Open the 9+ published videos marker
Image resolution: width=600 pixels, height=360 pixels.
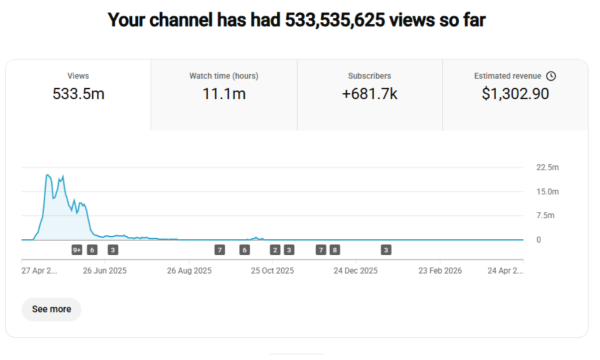coord(77,250)
